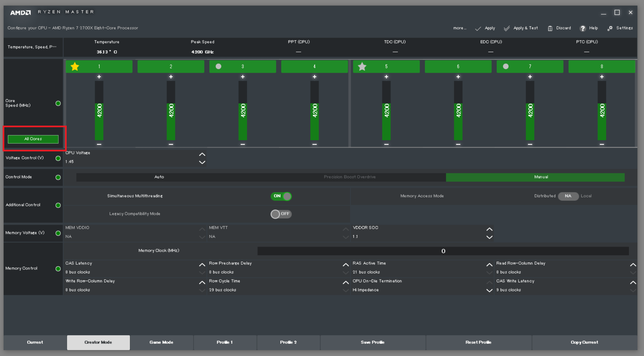
Task: Decrease core 5 speed with minus
Action: tap(386, 144)
